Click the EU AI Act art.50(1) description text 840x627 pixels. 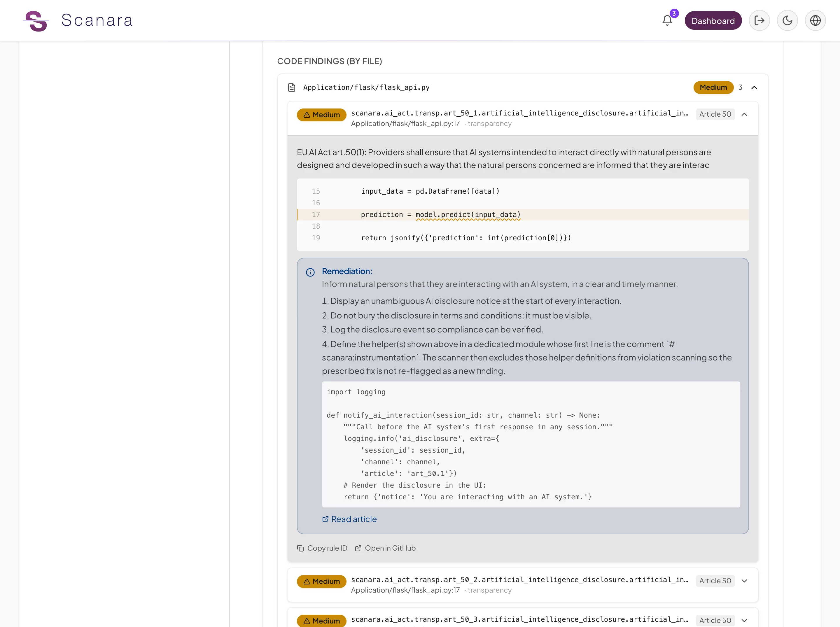[504, 159]
